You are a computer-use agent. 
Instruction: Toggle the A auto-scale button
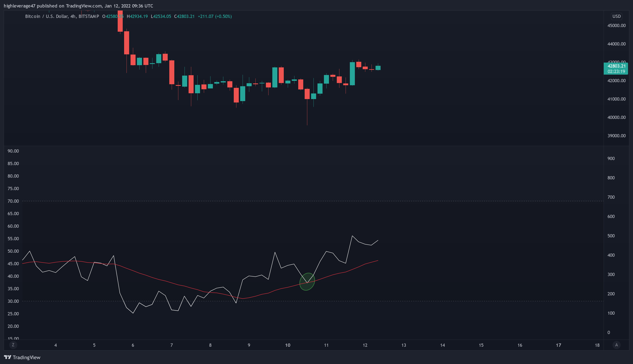coord(617,345)
